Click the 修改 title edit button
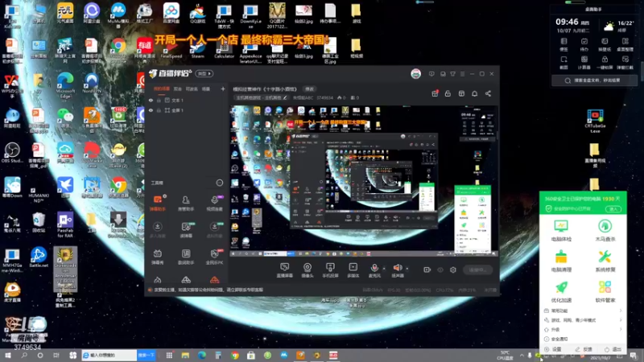Screen dimensions: 644x362 [x=309, y=89]
